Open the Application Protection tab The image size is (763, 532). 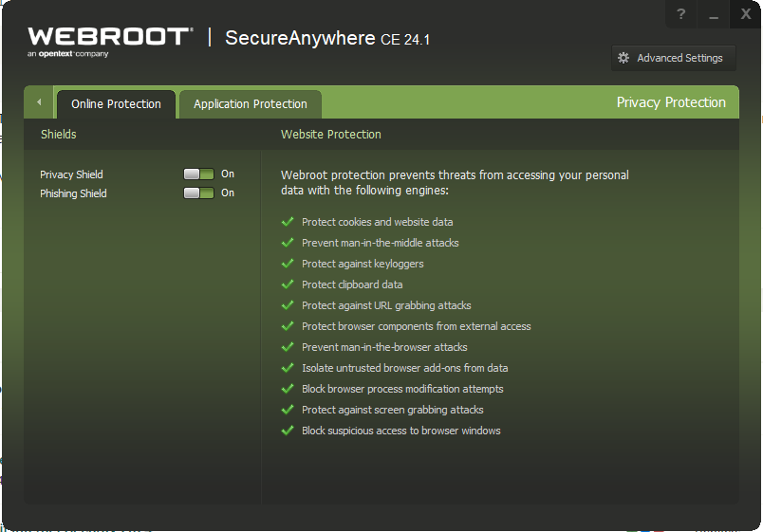[251, 104]
